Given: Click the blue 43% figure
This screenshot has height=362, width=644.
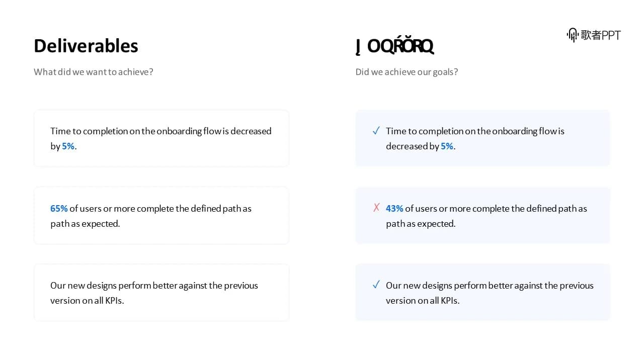Looking at the screenshot, I should tap(394, 208).
